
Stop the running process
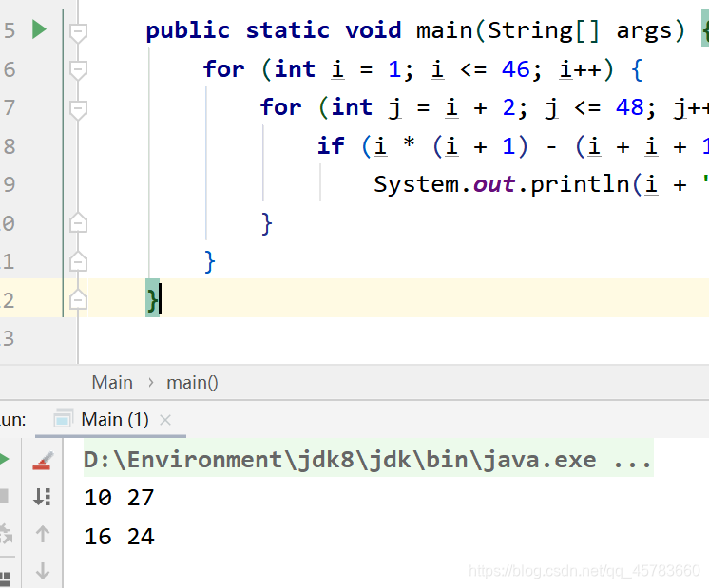tap(4, 496)
